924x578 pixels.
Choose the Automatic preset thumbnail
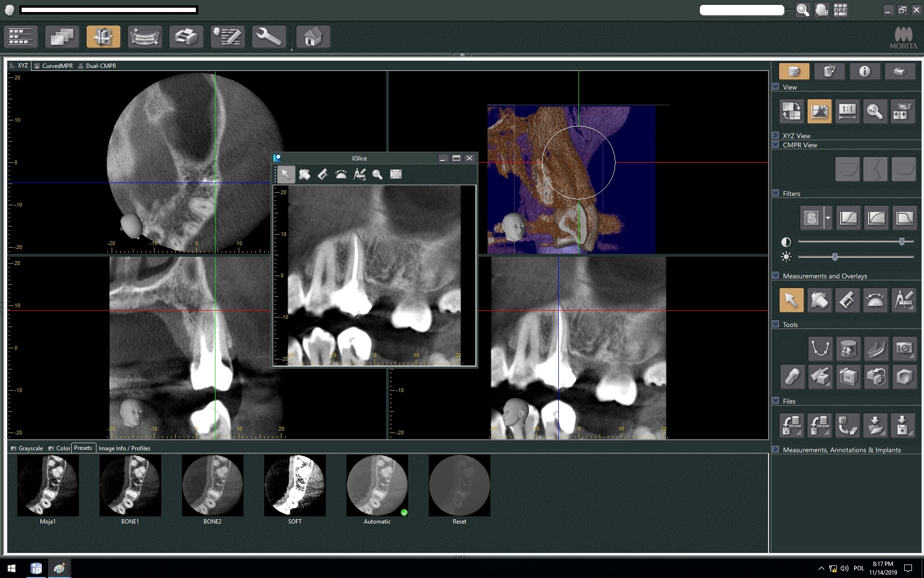pos(377,486)
